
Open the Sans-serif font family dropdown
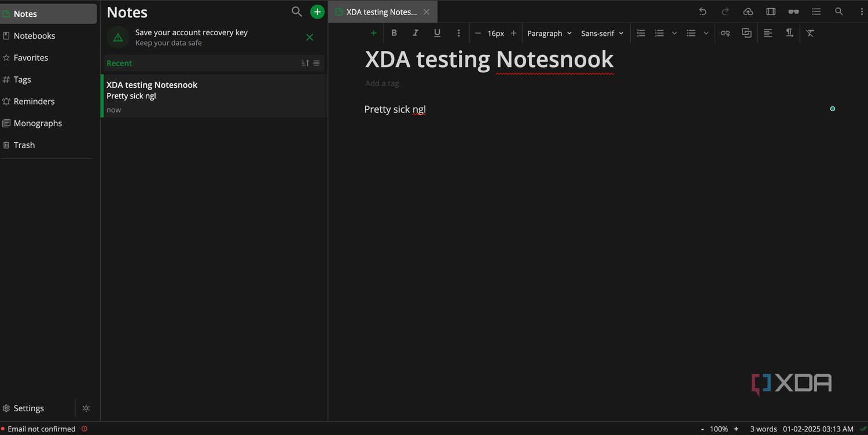pos(602,34)
